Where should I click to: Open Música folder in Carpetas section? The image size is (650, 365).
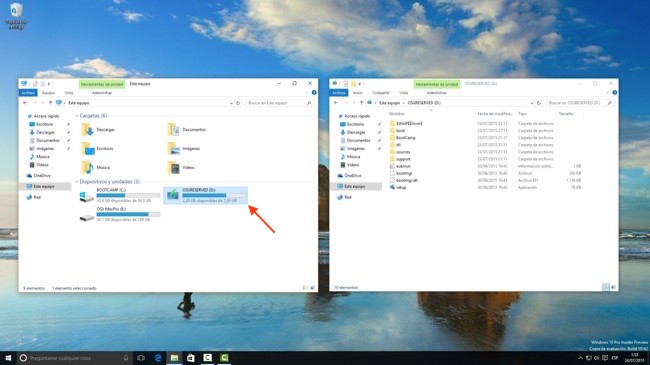pyautogui.click(x=96, y=168)
